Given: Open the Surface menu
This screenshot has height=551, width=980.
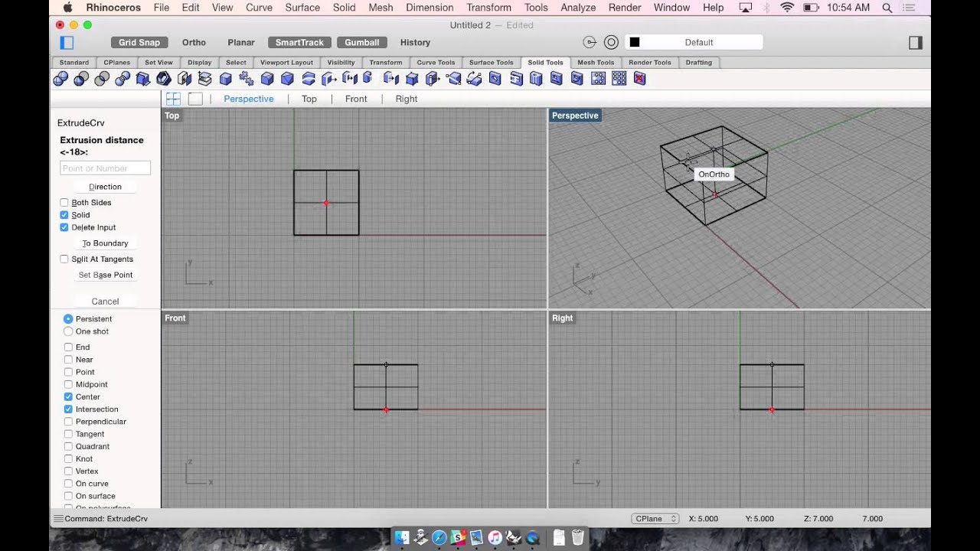Looking at the screenshot, I should (x=302, y=8).
